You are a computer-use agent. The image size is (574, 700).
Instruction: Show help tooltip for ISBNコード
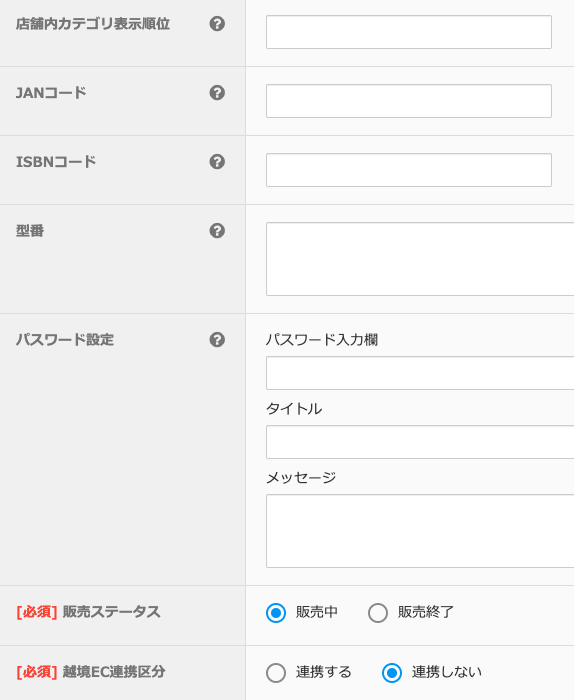tap(217, 162)
